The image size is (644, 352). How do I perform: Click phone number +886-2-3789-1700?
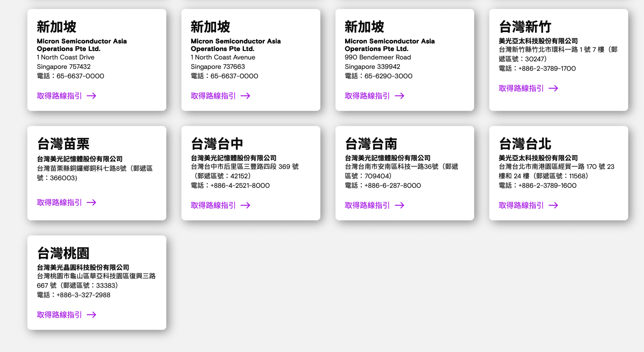coord(547,69)
